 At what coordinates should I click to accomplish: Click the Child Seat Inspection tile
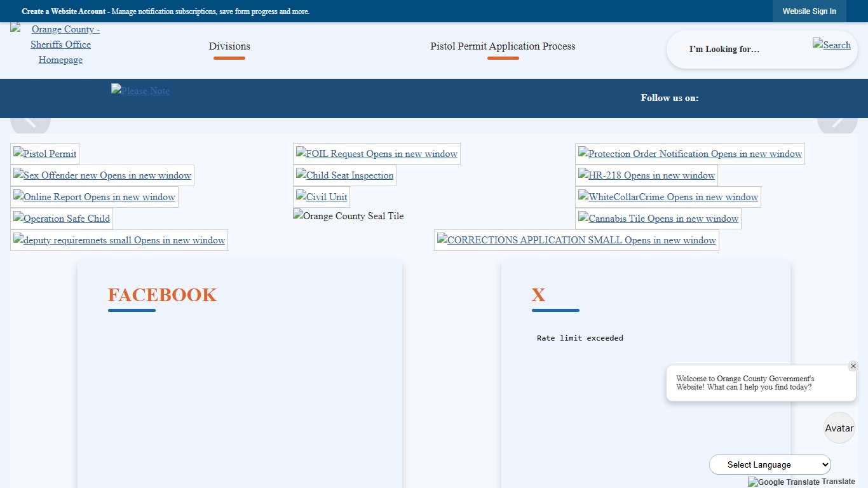[x=344, y=175]
